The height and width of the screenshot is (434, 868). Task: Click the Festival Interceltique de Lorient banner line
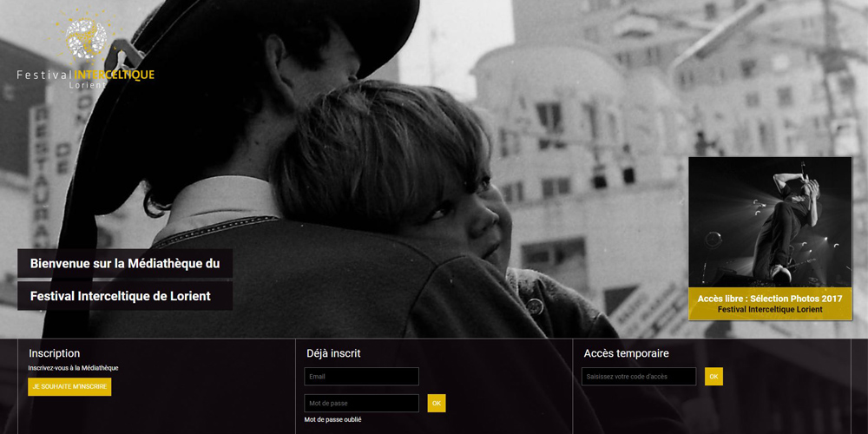(x=120, y=296)
